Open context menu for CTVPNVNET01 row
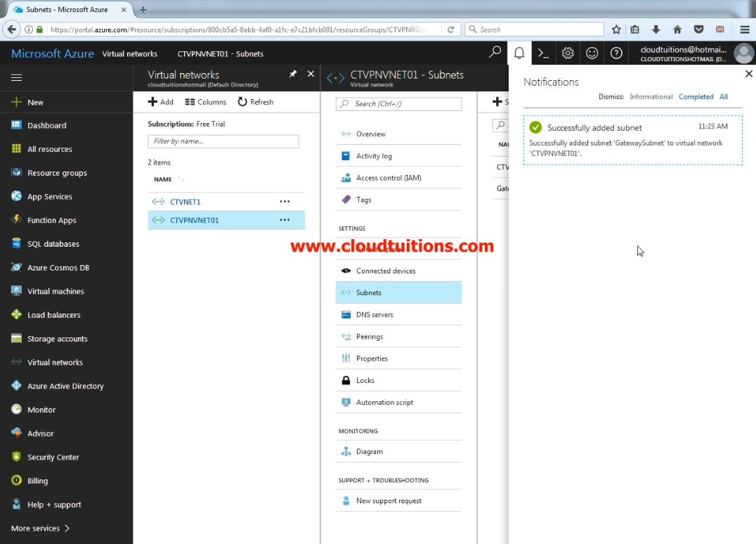 tap(285, 220)
